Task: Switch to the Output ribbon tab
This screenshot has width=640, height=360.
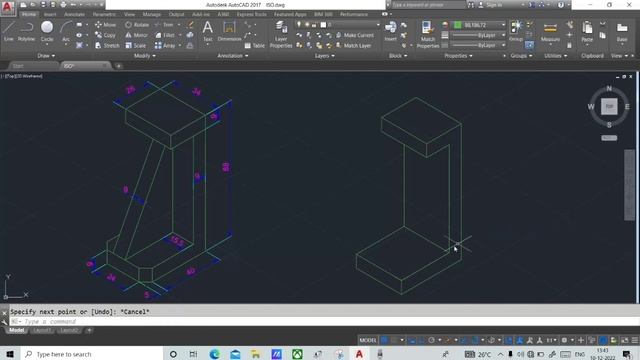Action: [x=176, y=14]
